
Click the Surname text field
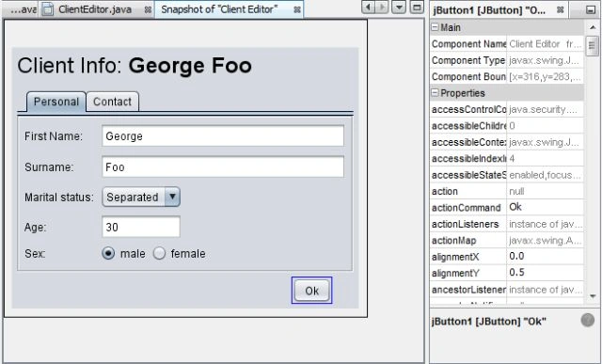(223, 167)
